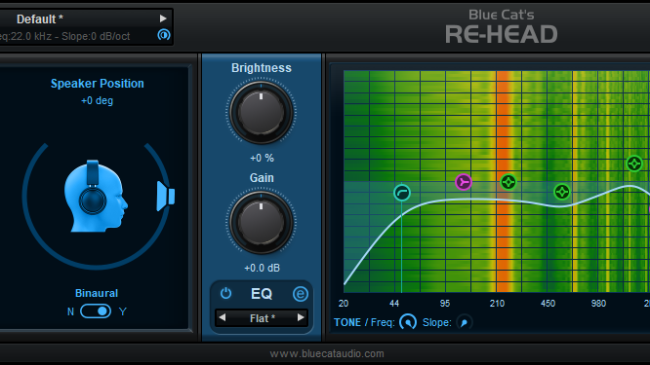Select the green EQ node near 210 Hz

pos(508,182)
